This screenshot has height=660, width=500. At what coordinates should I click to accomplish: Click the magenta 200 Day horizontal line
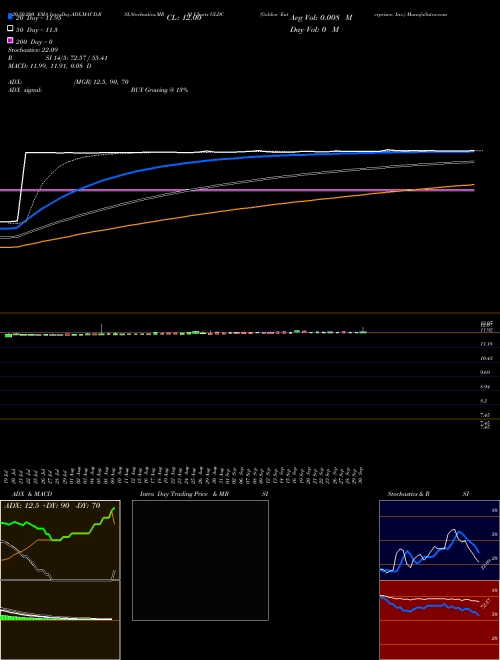point(237,190)
